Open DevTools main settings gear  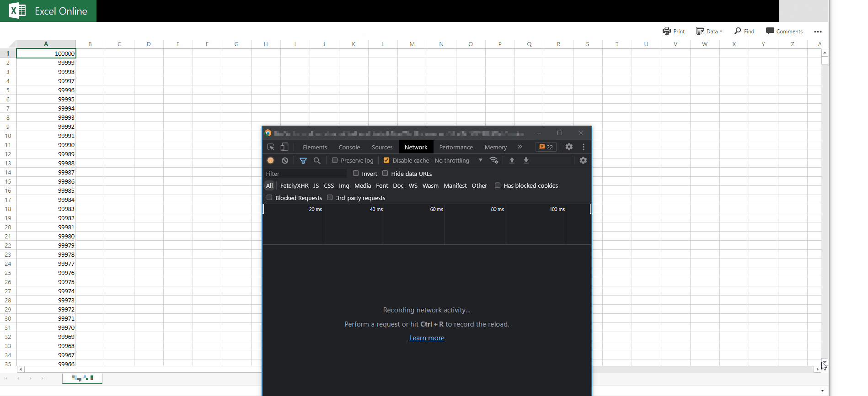point(569,147)
